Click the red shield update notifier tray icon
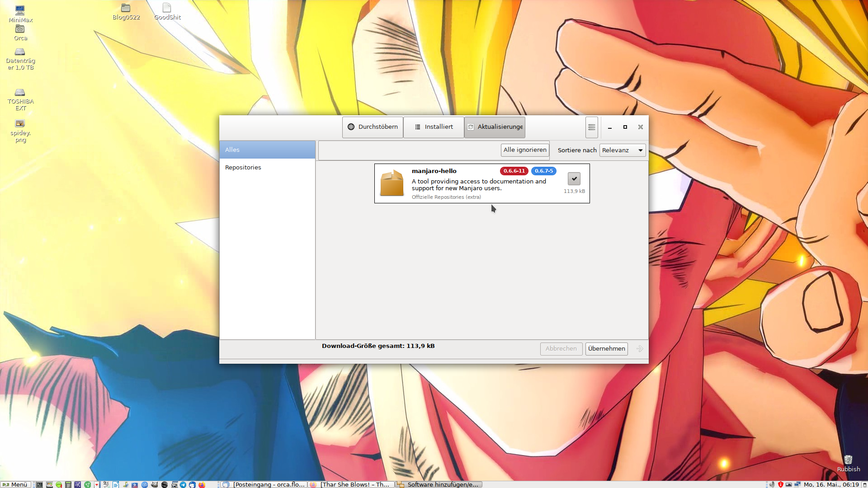This screenshot has width=868, height=488. pyautogui.click(x=781, y=484)
